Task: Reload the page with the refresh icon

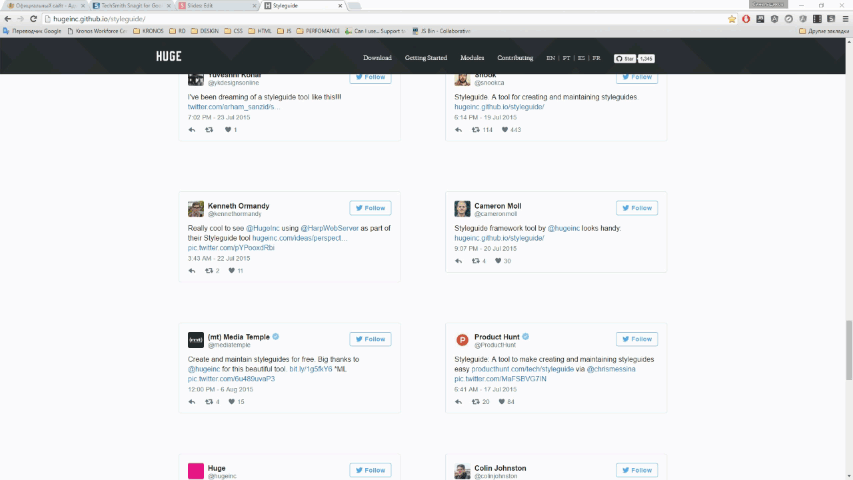Action: [x=33, y=19]
